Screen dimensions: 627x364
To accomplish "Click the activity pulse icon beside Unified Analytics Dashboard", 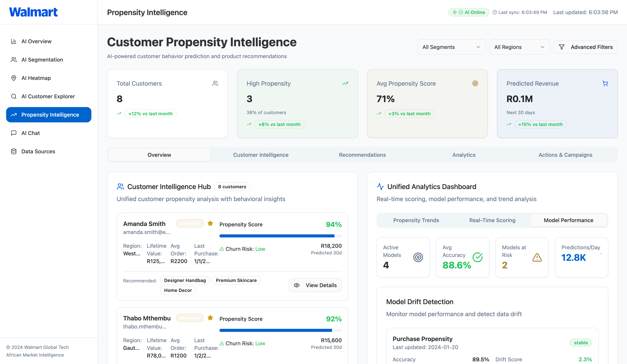I will [x=380, y=187].
